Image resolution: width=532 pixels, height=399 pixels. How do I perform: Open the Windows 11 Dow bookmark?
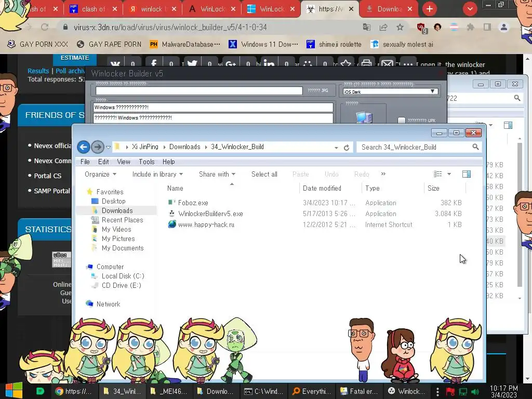(x=263, y=44)
